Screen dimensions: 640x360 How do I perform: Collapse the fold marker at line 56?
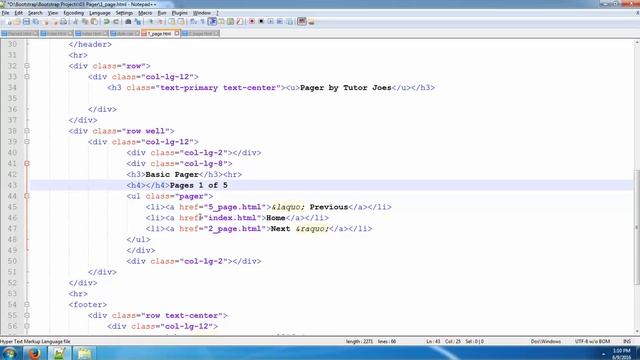point(27,326)
